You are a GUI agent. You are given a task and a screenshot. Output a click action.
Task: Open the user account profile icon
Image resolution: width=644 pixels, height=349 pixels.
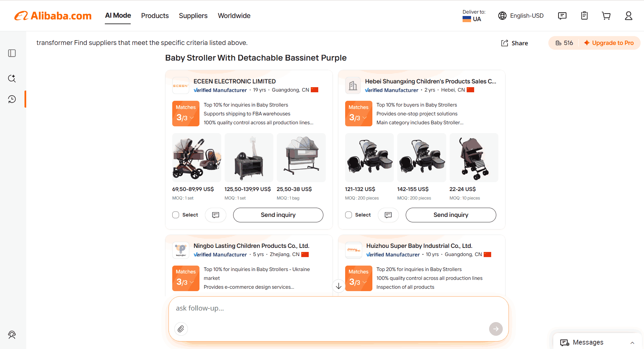[629, 16]
